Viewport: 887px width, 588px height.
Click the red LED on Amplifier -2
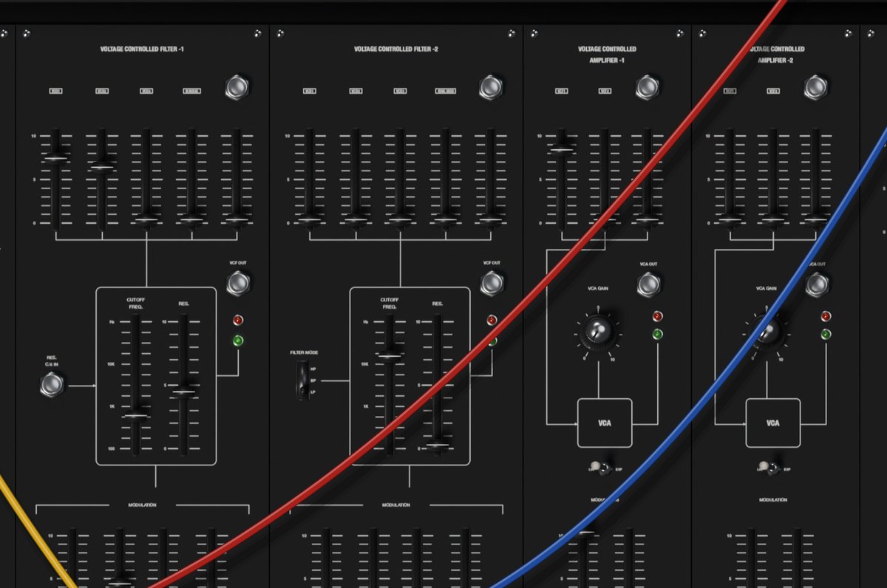[826, 316]
